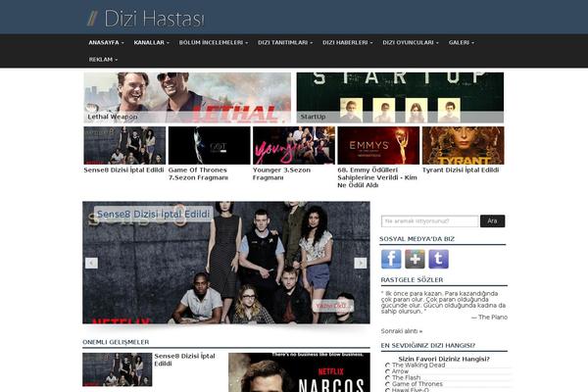Viewport: 588px width, 392px height.
Task: Open Game Of Thrones 7.Sezon Fragmanı link
Action: [198, 173]
